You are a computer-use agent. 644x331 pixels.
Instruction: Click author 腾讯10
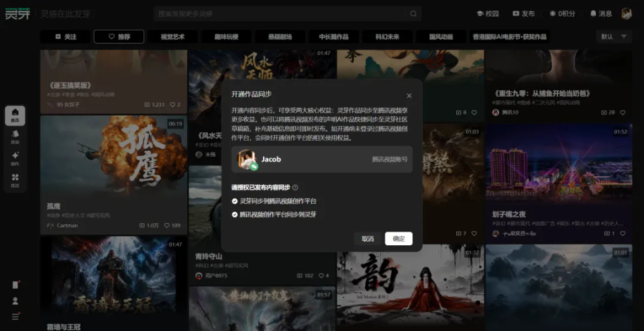(x=511, y=113)
